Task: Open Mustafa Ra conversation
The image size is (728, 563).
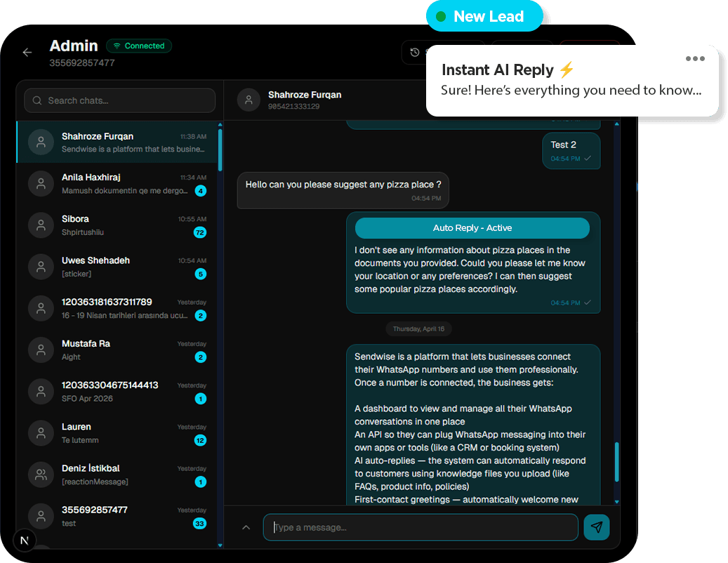Action: coord(117,350)
